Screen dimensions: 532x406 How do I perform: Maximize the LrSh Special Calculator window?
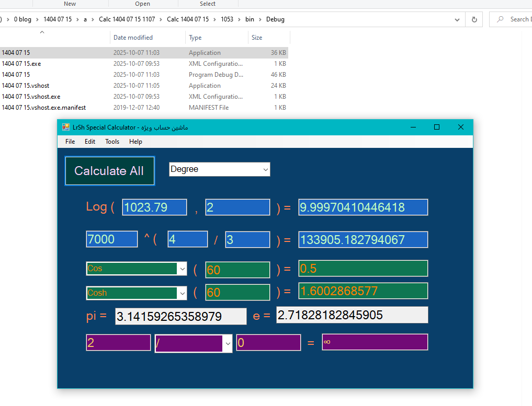click(x=437, y=127)
